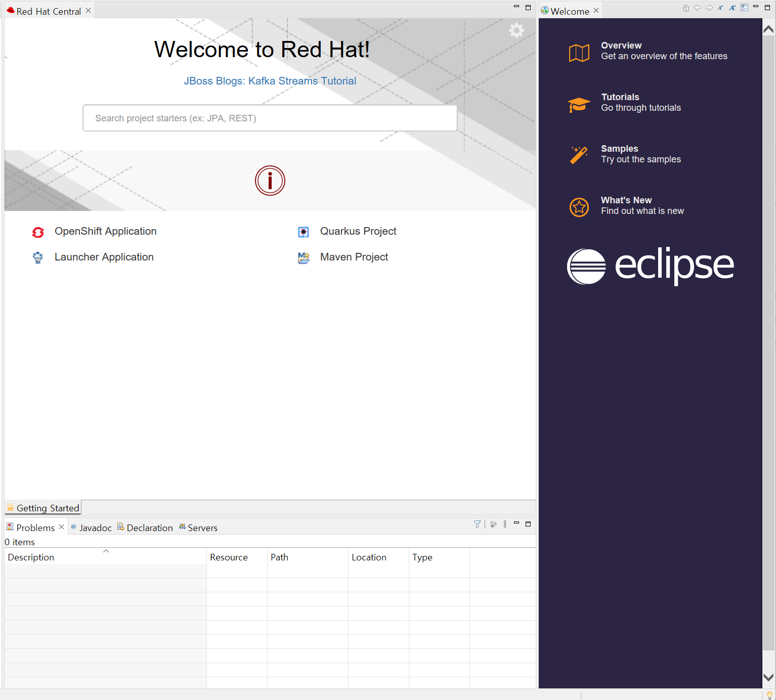Click the Welcome view scroll-up arrow

coord(768,29)
